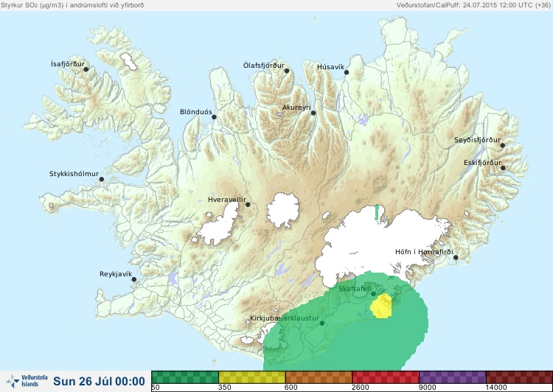The width and height of the screenshot is (553, 392).
Task: Click the red 2600 legend swatch
Action: click(386, 377)
